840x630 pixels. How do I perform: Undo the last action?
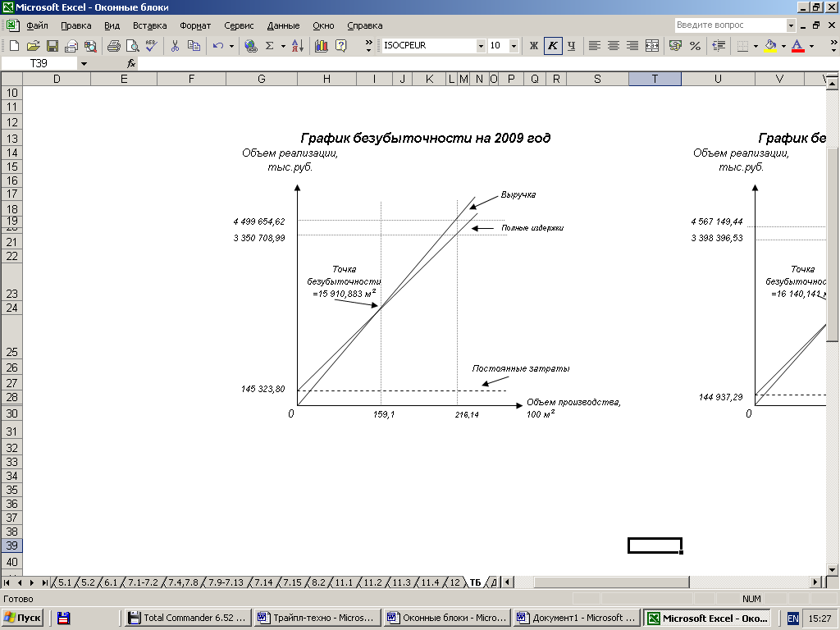pos(217,46)
